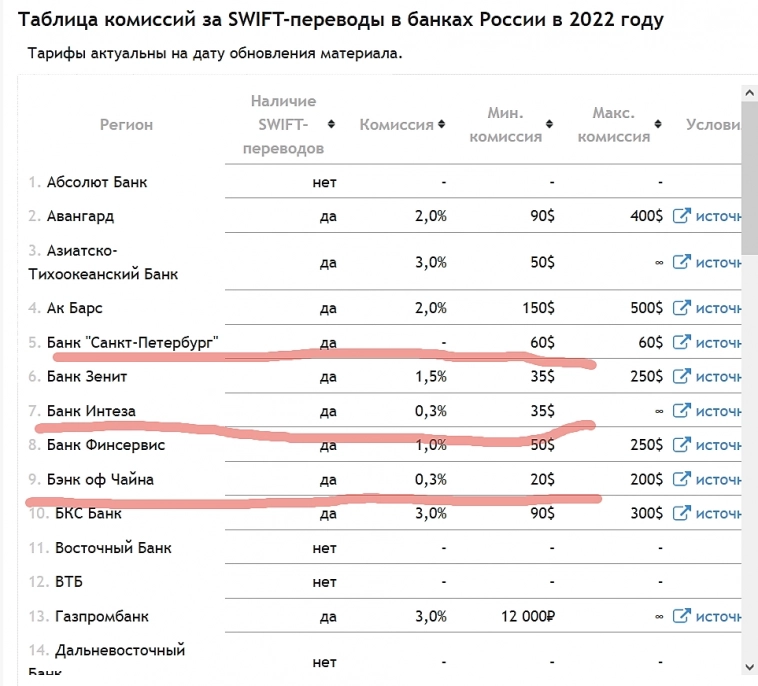758x686 pixels.
Task: Click 200$ max commission of Бэнк оф Чайна
Action: pyautogui.click(x=646, y=480)
